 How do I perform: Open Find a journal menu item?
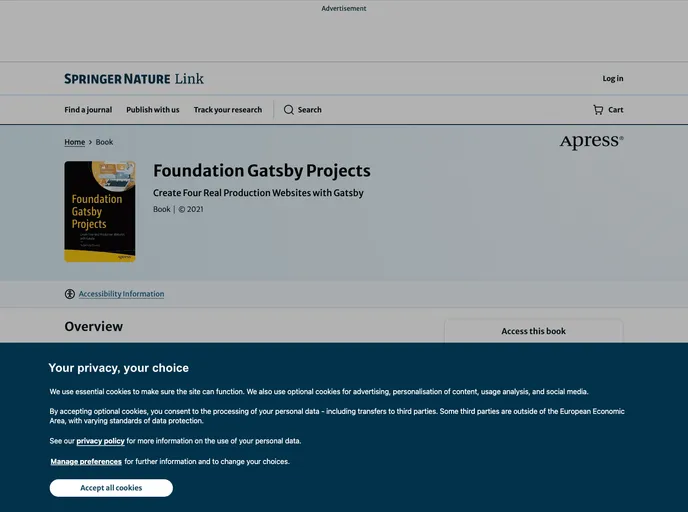coord(88,110)
